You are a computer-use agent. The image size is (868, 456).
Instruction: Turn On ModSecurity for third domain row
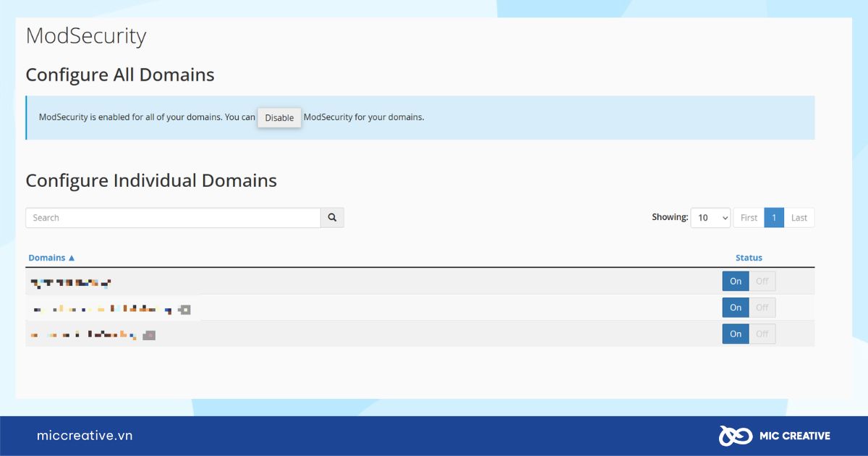coord(736,334)
